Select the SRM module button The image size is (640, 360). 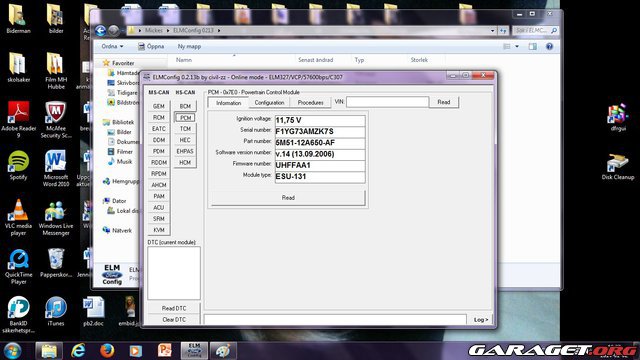coord(159,219)
